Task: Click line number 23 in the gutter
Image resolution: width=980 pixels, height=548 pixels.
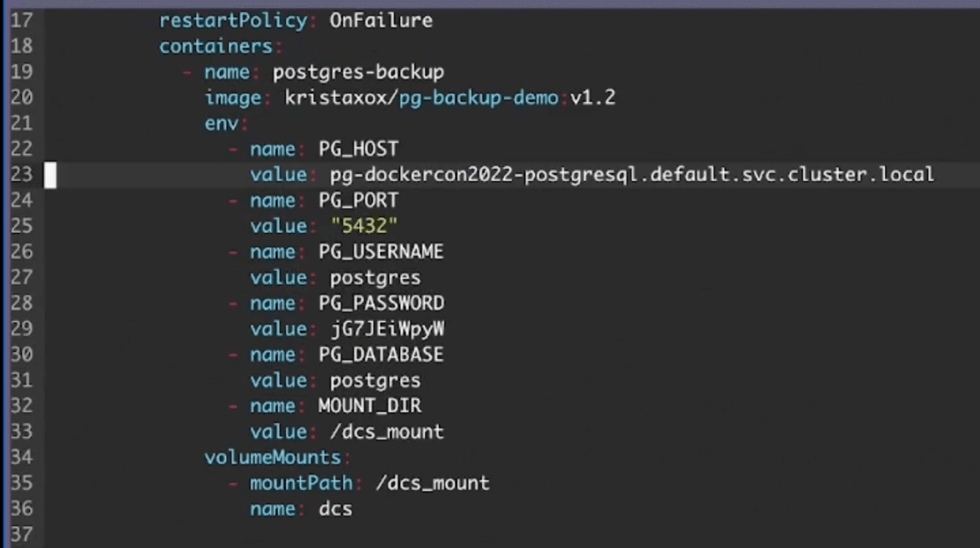Action: [20, 174]
